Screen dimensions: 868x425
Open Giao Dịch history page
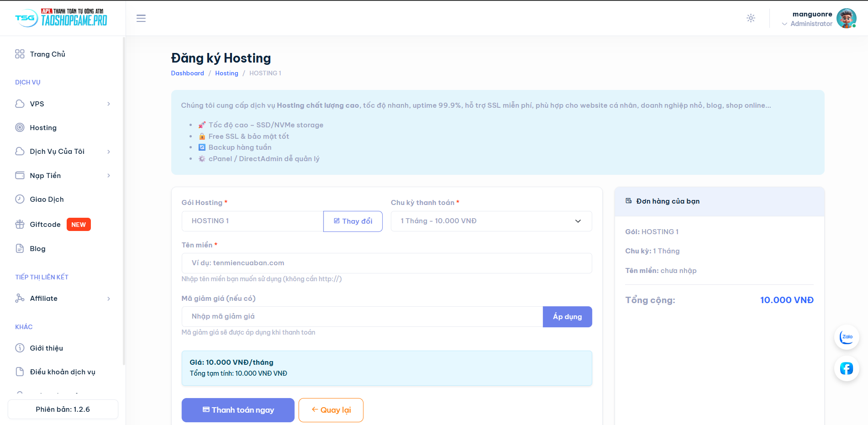tap(47, 199)
